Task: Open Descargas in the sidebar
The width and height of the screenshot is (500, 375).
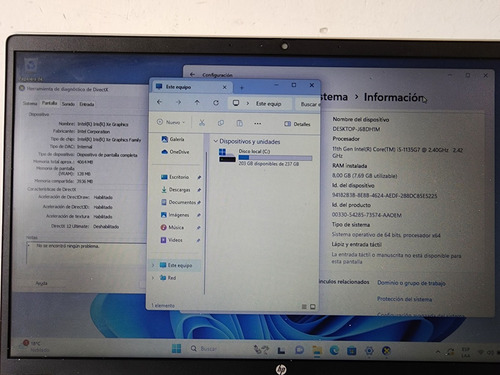Action: (x=176, y=190)
